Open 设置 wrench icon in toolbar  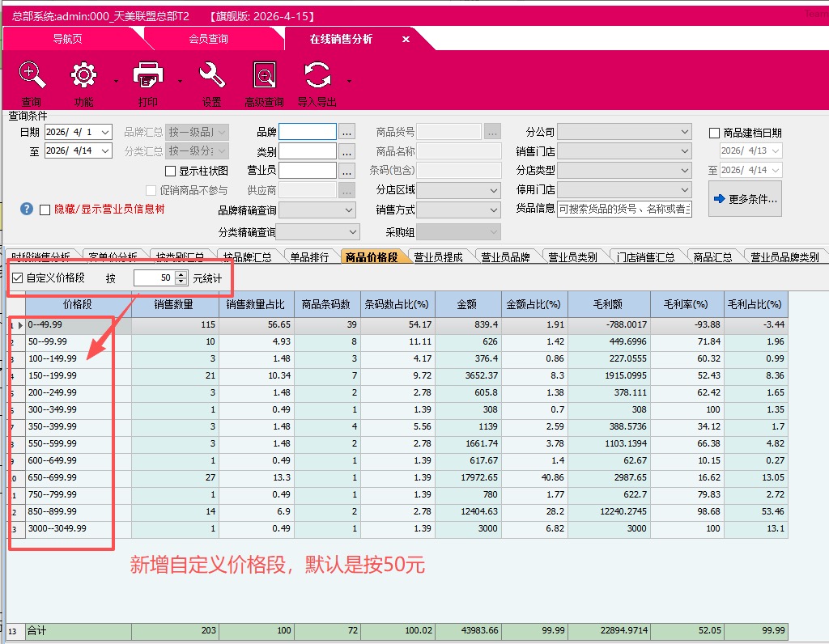pos(211,77)
